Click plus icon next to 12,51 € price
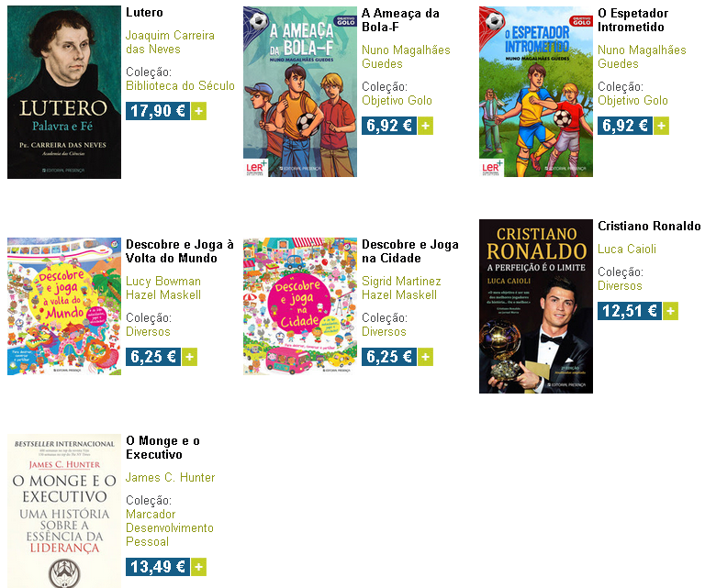Image resolution: width=705 pixels, height=588 pixels. pyautogui.click(x=670, y=311)
